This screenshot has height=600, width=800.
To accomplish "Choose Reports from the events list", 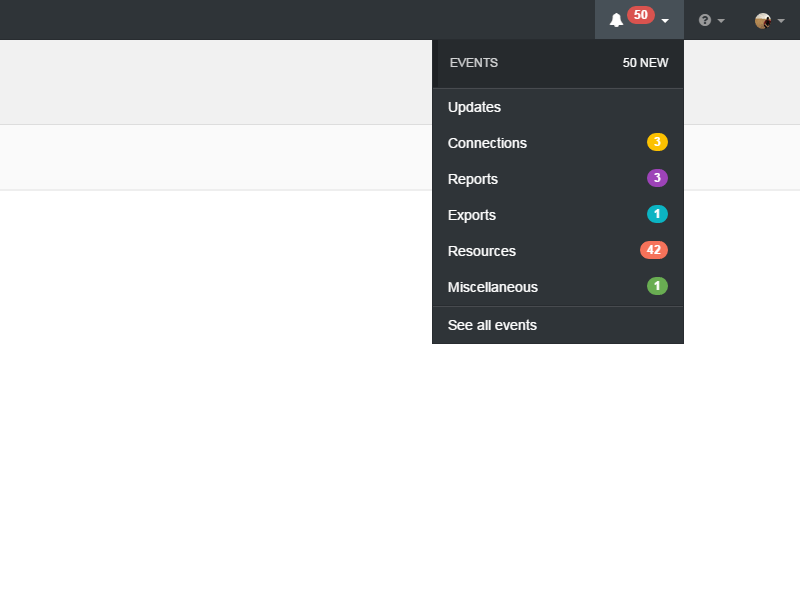I will [473, 179].
